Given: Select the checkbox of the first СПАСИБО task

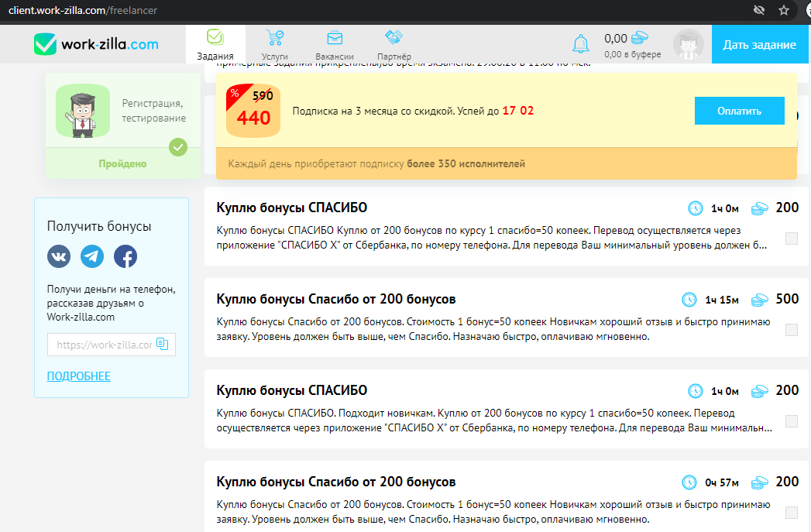Looking at the screenshot, I should pos(792,239).
